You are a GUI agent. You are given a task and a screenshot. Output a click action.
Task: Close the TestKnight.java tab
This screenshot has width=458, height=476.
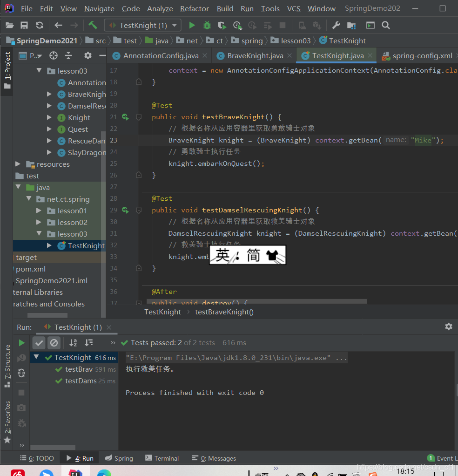pyautogui.click(x=370, y=55)
